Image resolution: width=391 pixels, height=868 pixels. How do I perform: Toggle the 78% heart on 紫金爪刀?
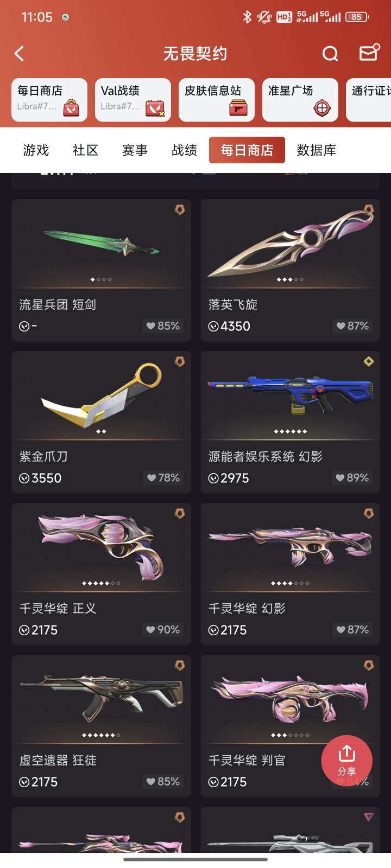(163, 477)
